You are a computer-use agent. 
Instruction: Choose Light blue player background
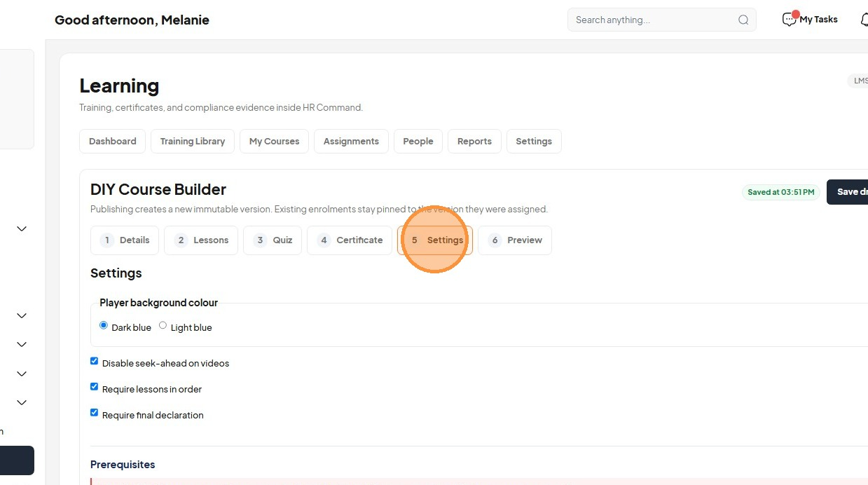[x=163, y=325]
